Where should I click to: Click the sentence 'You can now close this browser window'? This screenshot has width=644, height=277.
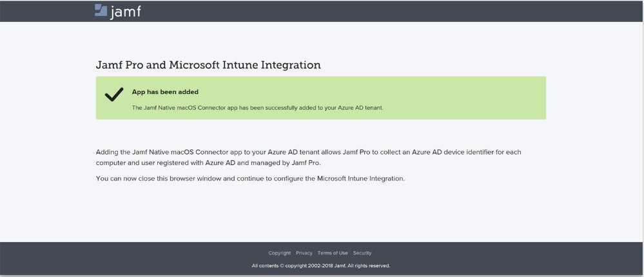pos(160,178)
